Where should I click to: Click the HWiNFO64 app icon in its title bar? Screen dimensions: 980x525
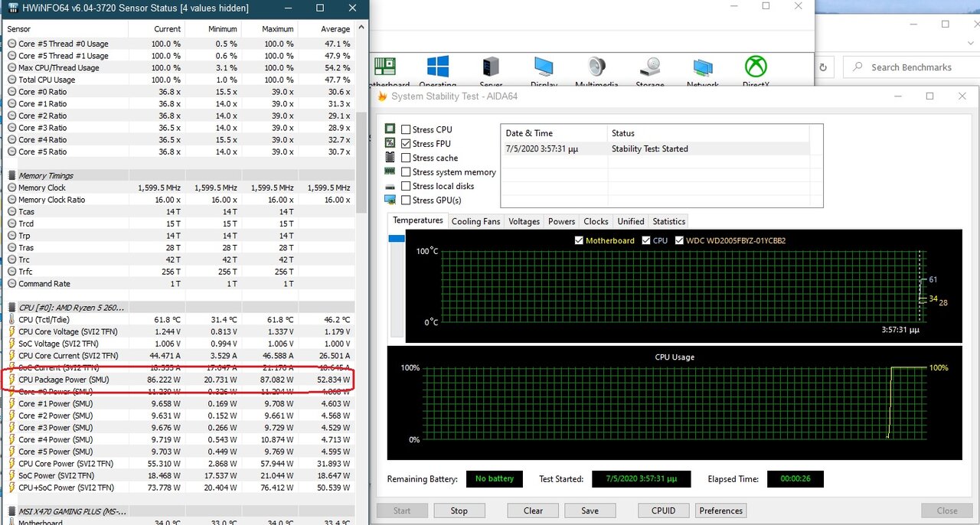[14, 8]
